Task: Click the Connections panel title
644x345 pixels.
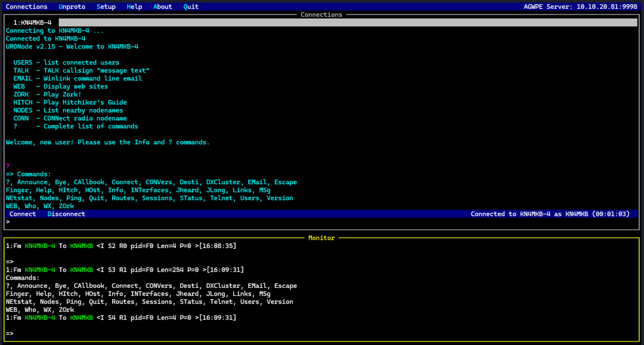Action: click(x=321, y=14)
